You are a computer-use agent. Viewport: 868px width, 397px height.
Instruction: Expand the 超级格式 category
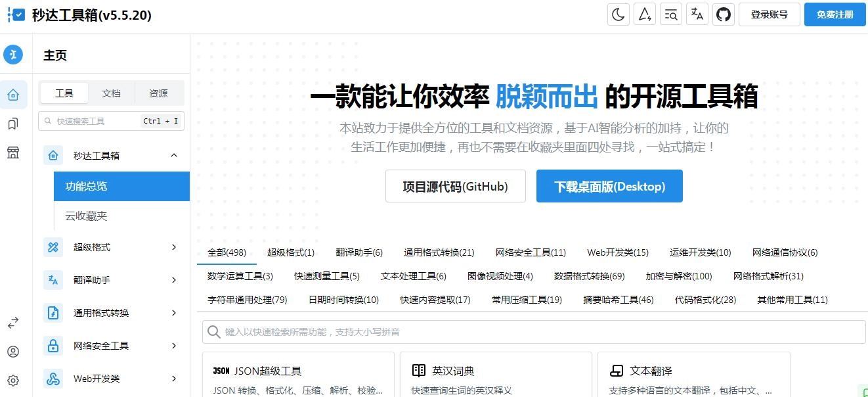tap(111, 247)
